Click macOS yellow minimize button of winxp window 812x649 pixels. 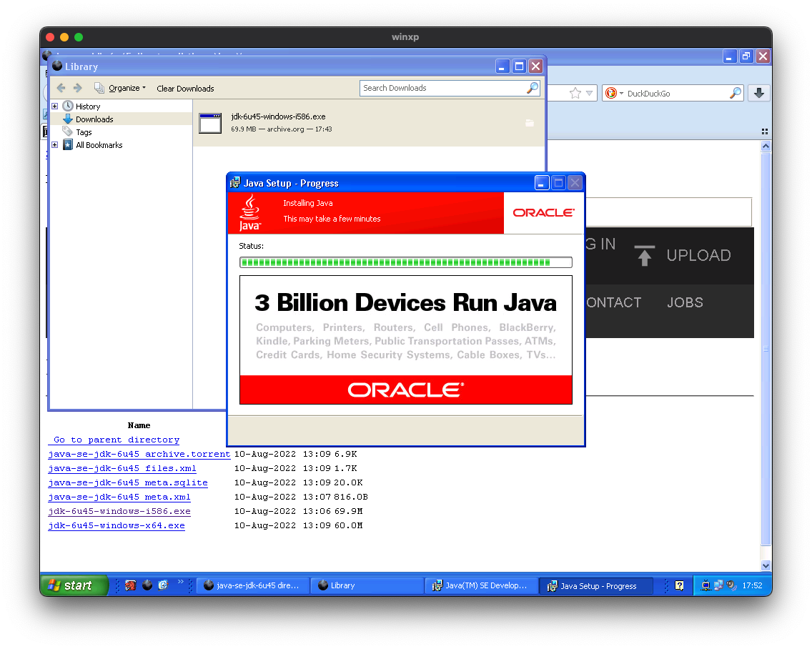(x=64, y=37)
